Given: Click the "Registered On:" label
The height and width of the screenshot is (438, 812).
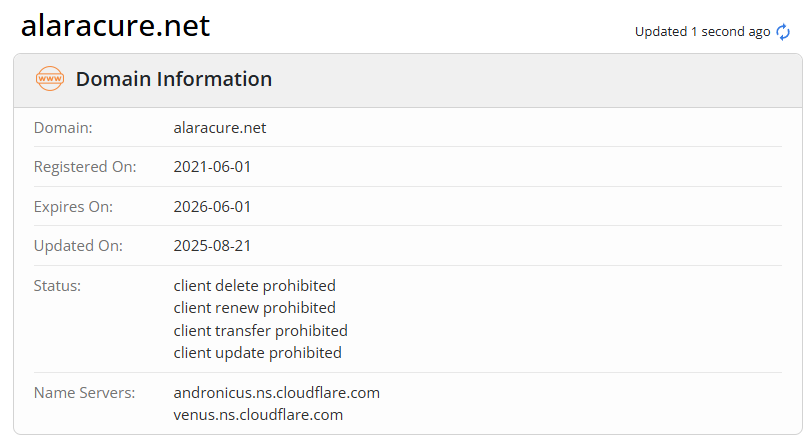Looking at the screenshot, I should [x=85, y=167].
